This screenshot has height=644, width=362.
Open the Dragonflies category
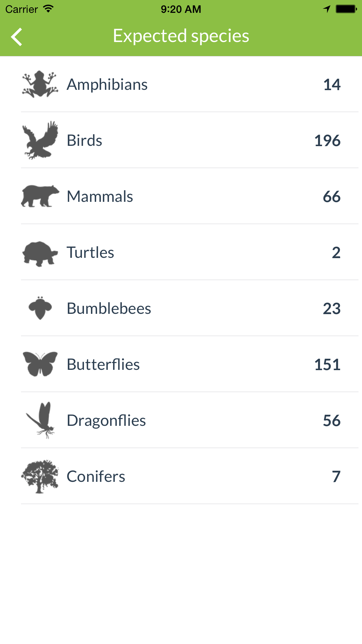tap(190, 420)
